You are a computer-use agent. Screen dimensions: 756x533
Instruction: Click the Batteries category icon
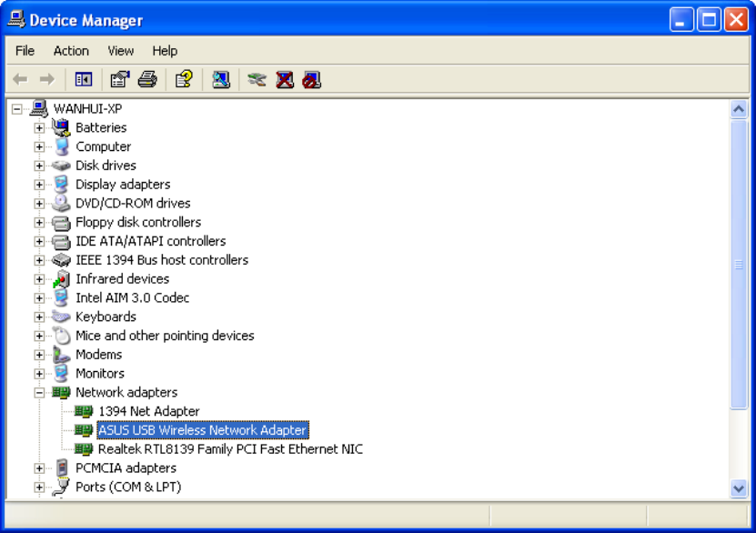pyautogui.click(x=61, y=127)
